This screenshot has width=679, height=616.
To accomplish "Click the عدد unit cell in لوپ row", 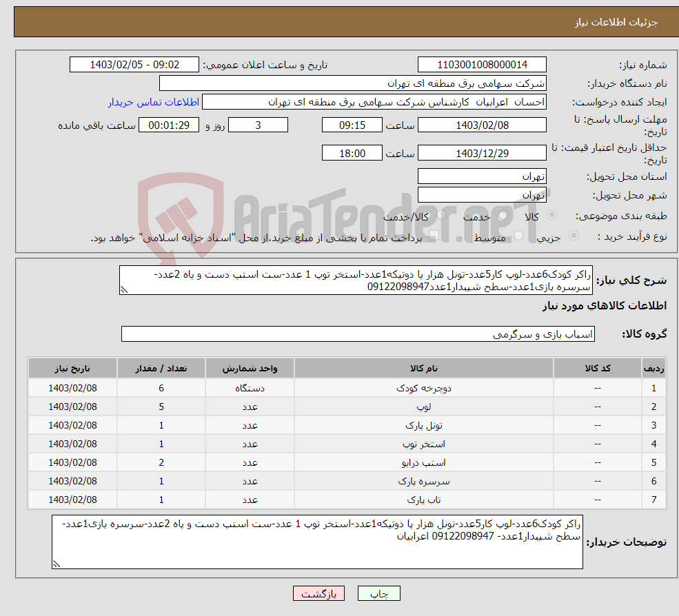I will 250,407.
